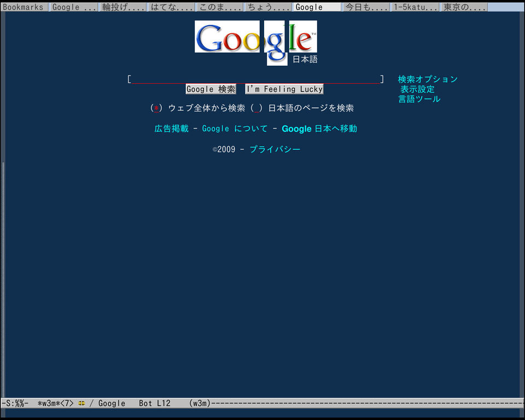Switch to the Bookmarks tab

point(24,7)
